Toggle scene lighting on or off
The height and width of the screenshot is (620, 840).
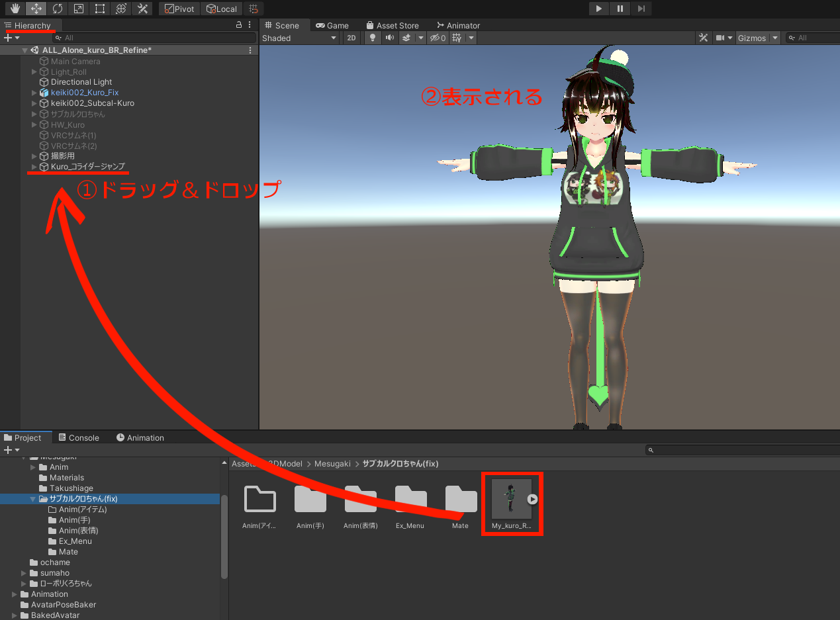[373, 38]
